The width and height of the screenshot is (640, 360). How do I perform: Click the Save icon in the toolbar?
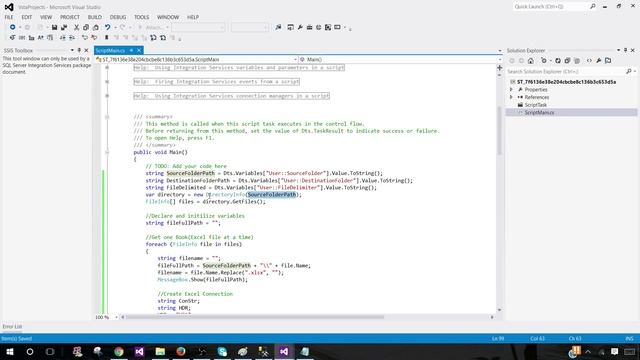(x=54, y=27)
